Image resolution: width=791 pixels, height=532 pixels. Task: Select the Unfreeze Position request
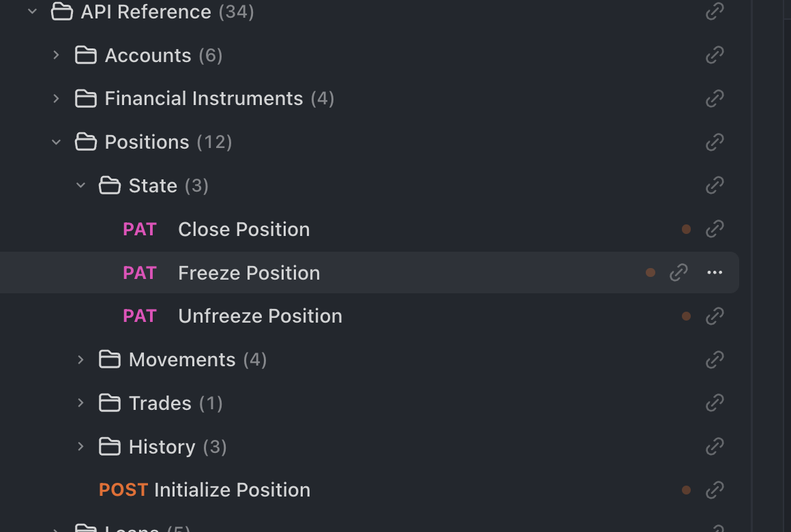260,316
